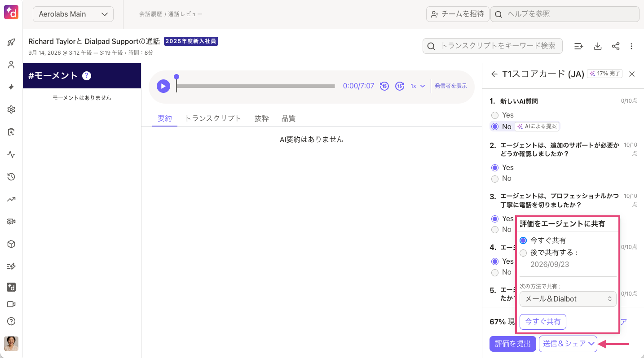Select No radio for question 3
Viewport: 644px width, 358px height.
pyautogui.click(x=495, y=230)
